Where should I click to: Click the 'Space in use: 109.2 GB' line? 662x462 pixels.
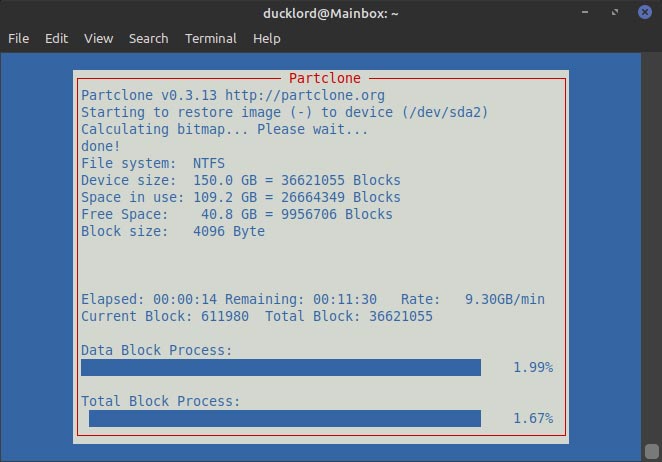click(241, 197)
